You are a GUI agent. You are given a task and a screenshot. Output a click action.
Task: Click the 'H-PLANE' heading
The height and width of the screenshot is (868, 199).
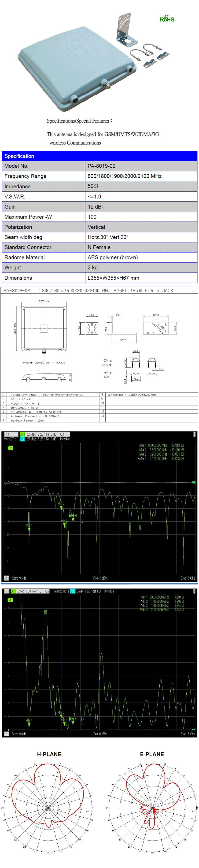tap(49, 754)
